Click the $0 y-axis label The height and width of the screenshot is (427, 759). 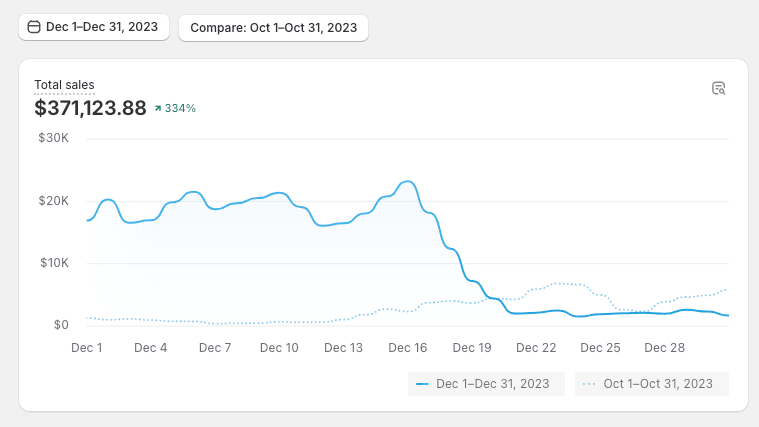pyautogui.click(x=61, y=325)
